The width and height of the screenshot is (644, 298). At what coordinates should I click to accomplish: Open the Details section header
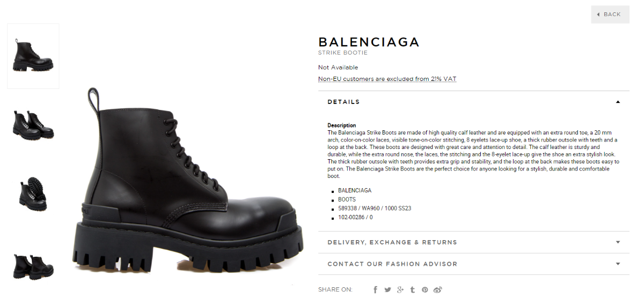474,102
